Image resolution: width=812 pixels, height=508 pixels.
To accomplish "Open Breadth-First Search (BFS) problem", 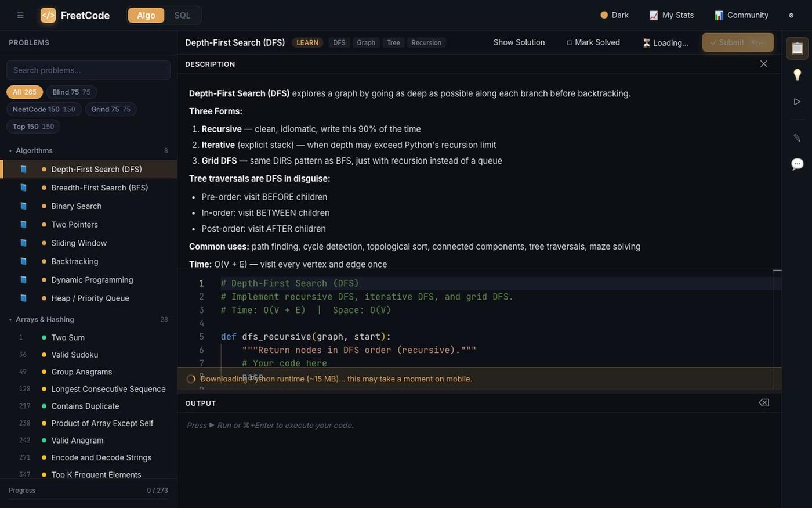I will [88, 188].
